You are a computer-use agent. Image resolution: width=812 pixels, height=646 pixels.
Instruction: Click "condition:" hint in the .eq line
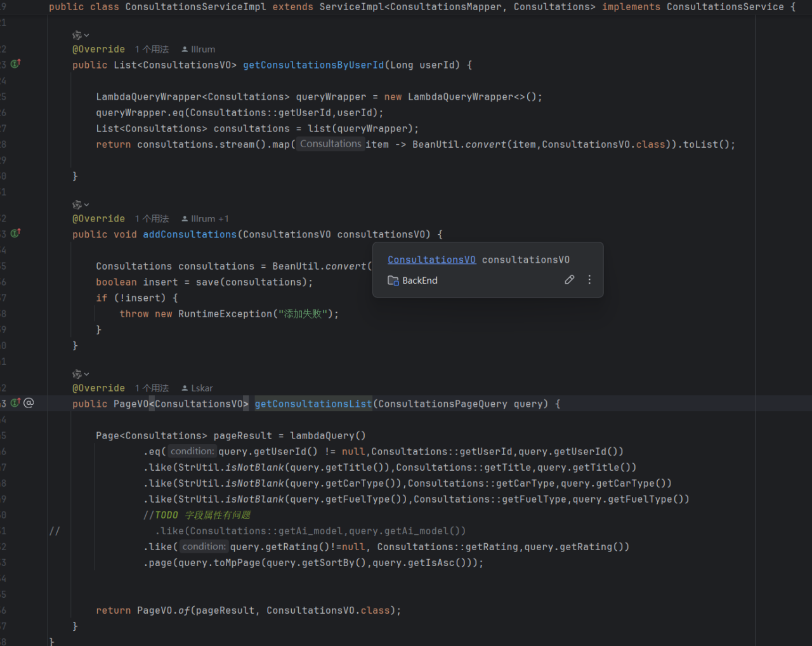(x=192, y=451)
